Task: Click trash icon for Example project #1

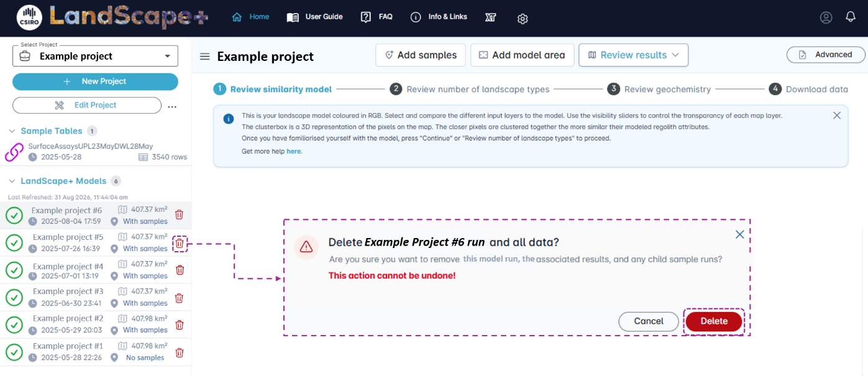Action: point(179,352)
